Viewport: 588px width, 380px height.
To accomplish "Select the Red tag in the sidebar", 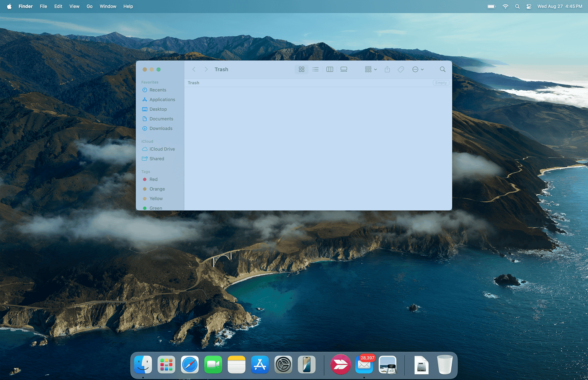I will (x=153, y=179).
